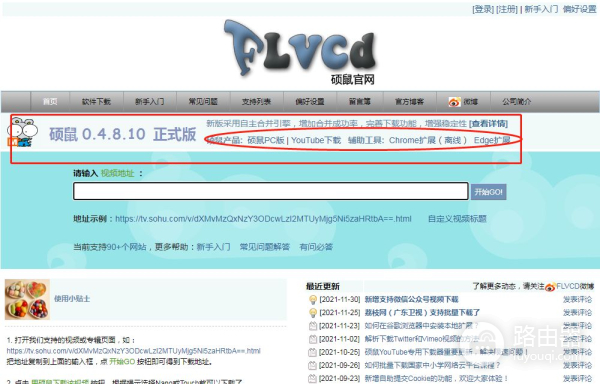Image resolution: width=600 pixels, height=384 pixels.
Task: Open the 支持列表 navigation tab
Action: pos(256,102)
